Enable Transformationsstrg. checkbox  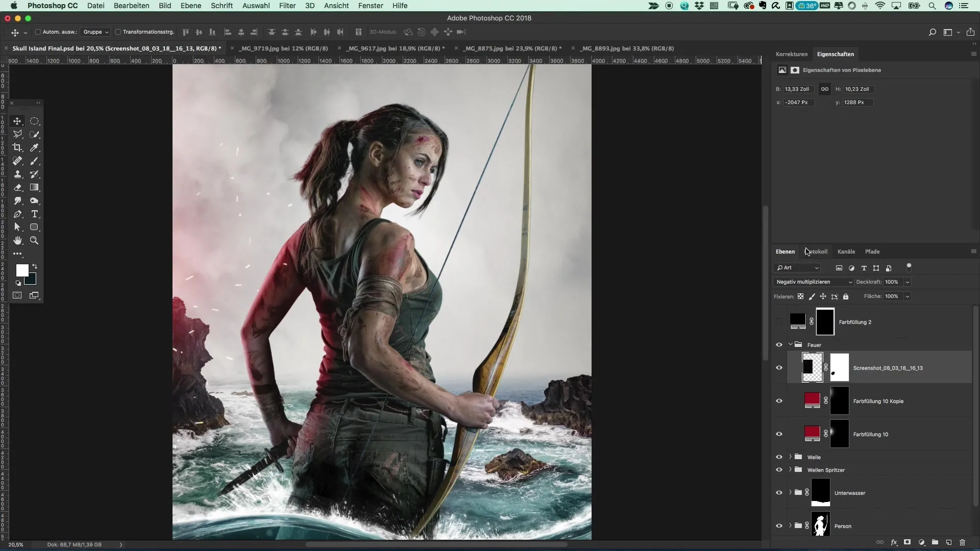(x=118, y=32)
